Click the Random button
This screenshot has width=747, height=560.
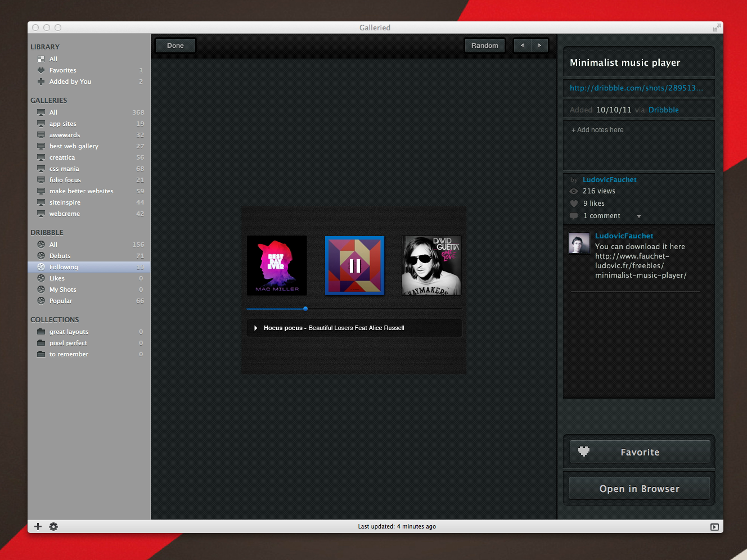pyautogui.click(x=485, y=46)
